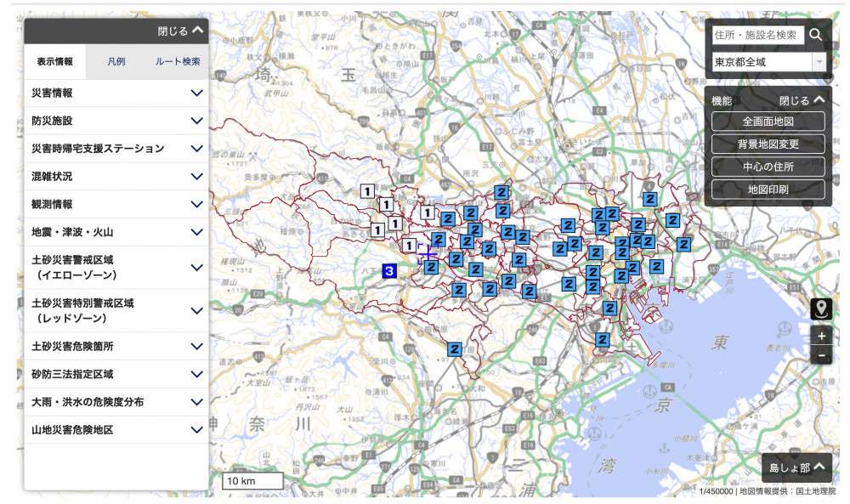This screenshot has height=504, width=850.
Task: Expand the 防災施設 section
Action: 116,121
